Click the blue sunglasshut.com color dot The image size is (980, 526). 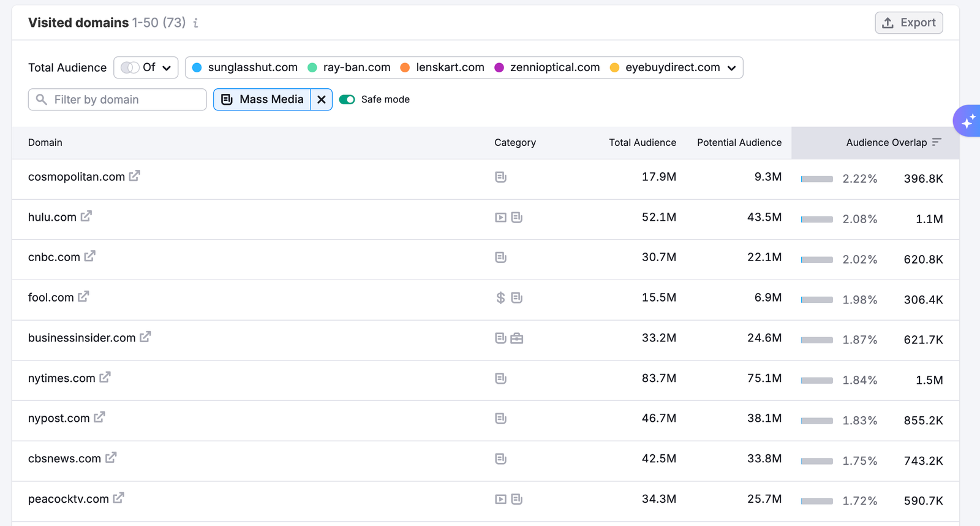[x=197, y=68]
